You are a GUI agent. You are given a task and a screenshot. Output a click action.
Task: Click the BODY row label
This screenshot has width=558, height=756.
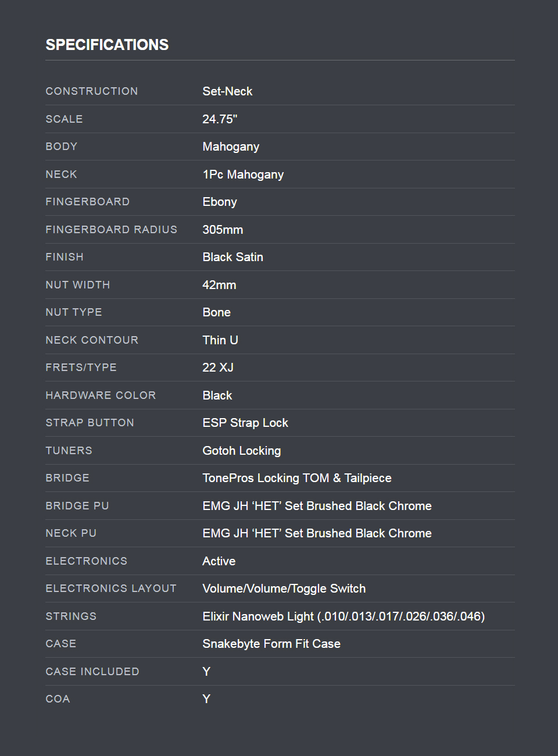coord(62,147)
